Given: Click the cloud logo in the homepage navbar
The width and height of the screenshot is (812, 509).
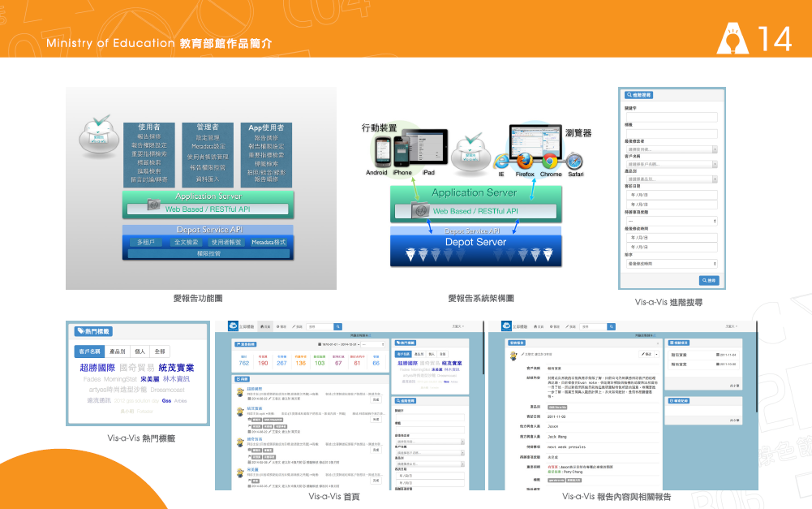Looking at the screenshot, I should [x=232, y=326].
